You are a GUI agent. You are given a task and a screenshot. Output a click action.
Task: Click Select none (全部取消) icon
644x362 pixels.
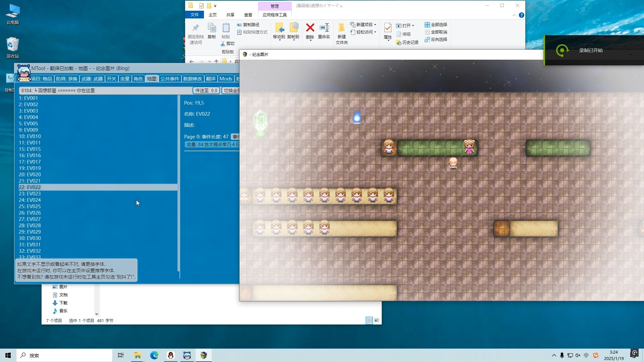[427, 32]
